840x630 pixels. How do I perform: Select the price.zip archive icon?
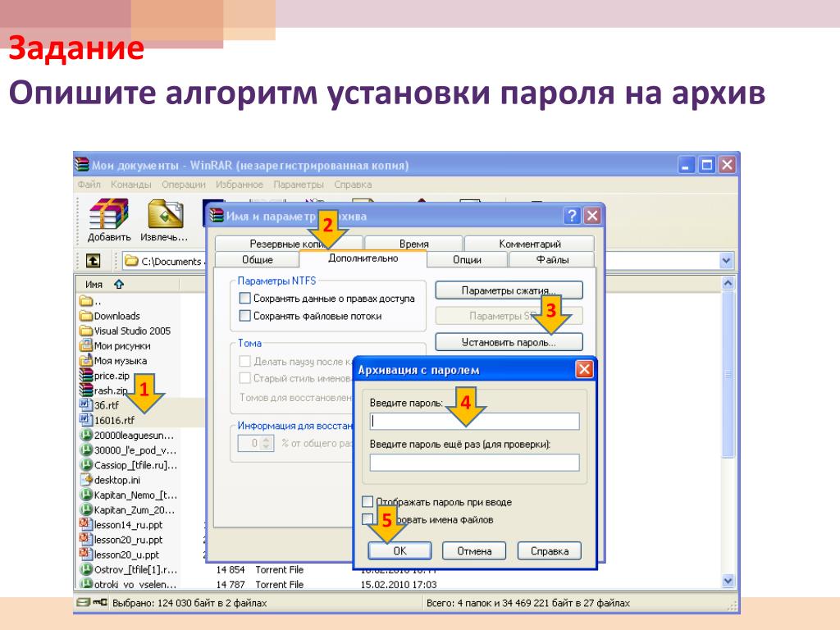pyautogui.click(x=85, y=375)
